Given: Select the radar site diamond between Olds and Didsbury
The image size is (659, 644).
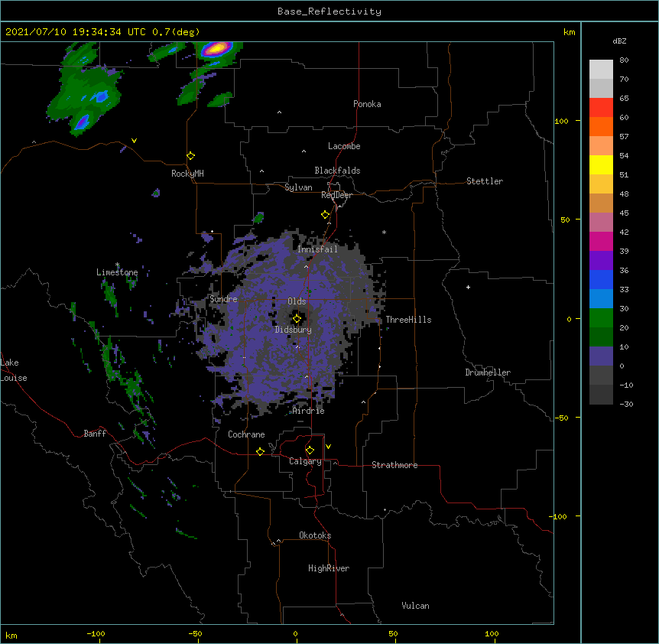Looking at the screenshot, I should [x=297, y=319].
